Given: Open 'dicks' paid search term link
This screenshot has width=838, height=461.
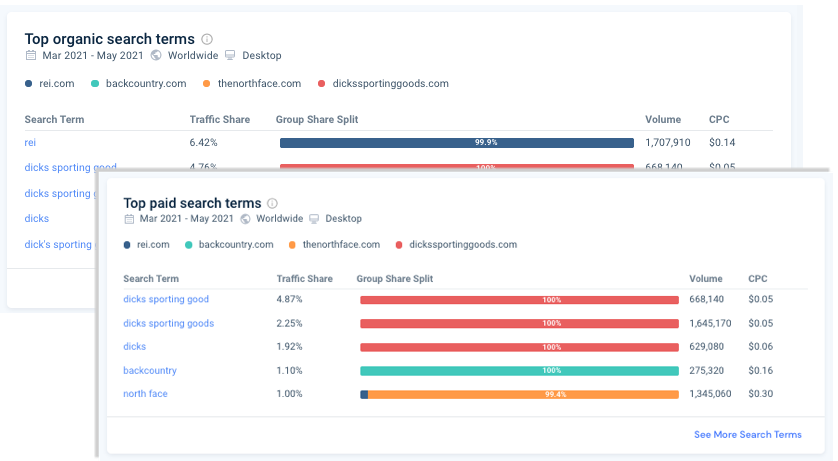Looking at the screenshot, I should [134, 346].
